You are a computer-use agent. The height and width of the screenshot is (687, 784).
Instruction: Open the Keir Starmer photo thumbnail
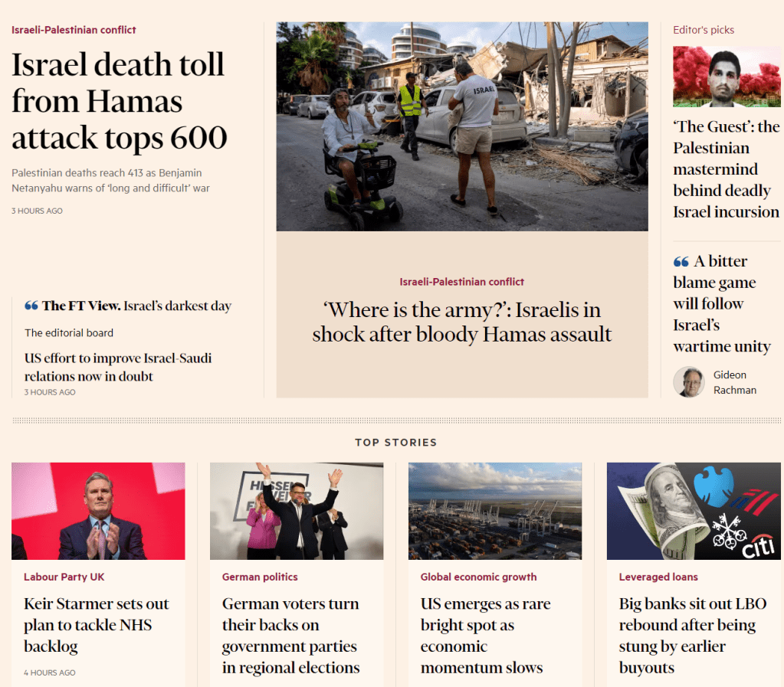[x=98, y=511]
